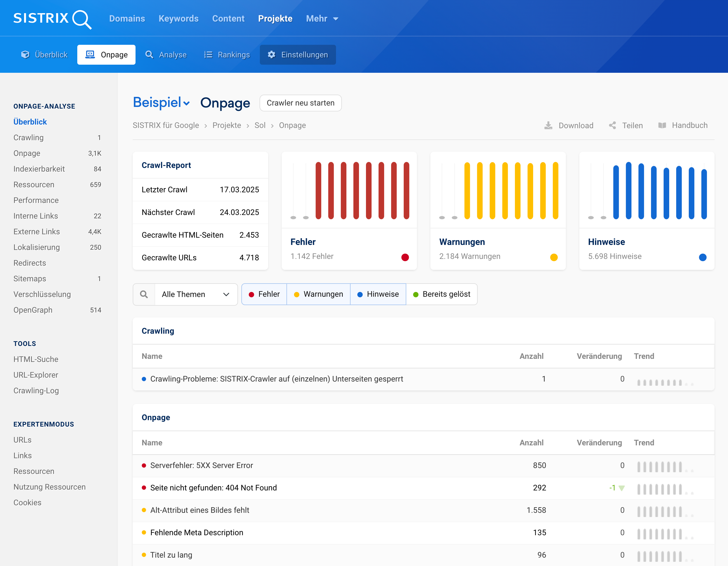Click the search magnifier in filter bar
The image size is (728, 566).
coord(144,294)
